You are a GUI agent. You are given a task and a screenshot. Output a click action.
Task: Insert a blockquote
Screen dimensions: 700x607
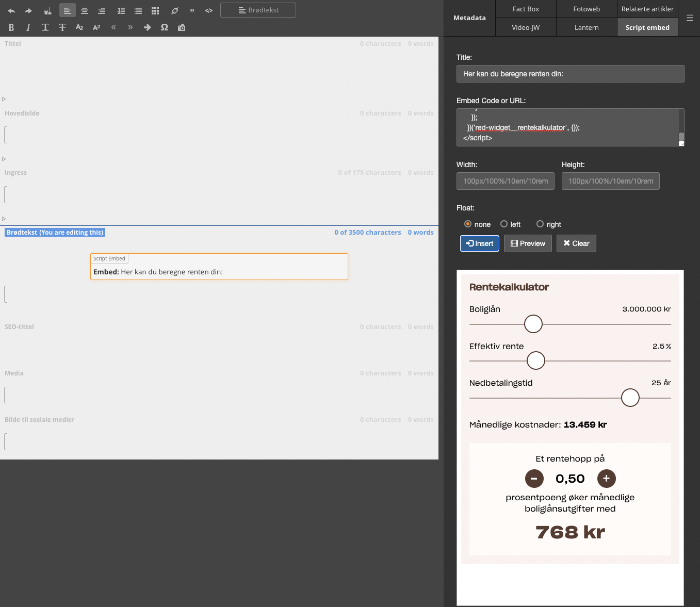[192, 10]
